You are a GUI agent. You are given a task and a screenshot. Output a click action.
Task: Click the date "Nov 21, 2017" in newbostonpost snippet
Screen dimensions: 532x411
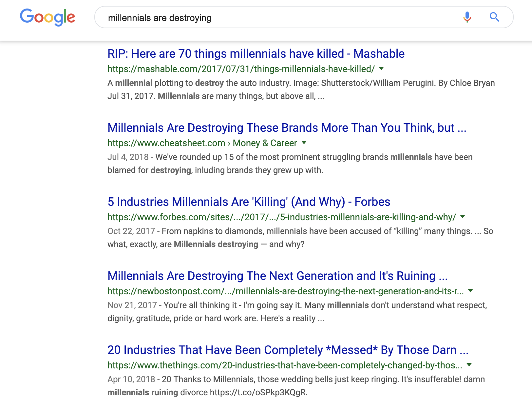132,305
